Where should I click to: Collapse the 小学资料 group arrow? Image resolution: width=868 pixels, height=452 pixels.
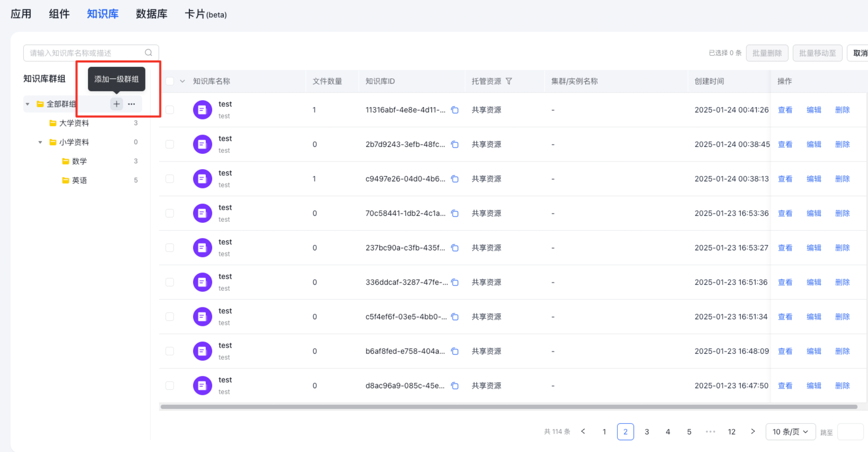click(x=40, y=142)
